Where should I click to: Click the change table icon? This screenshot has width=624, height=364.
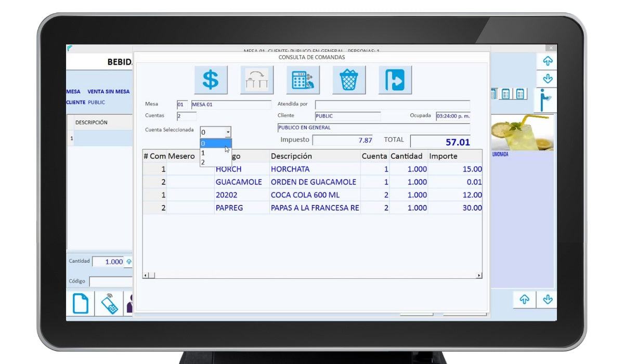point(257,80)
